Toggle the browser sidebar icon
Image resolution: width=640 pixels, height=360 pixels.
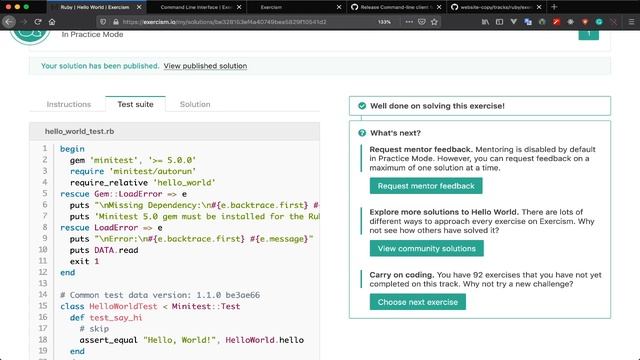tap(499, 22)
